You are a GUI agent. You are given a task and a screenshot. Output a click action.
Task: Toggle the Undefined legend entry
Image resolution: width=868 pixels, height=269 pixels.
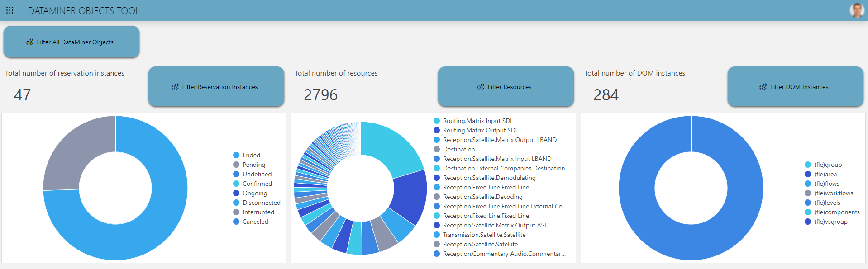[x=253, y=174]
